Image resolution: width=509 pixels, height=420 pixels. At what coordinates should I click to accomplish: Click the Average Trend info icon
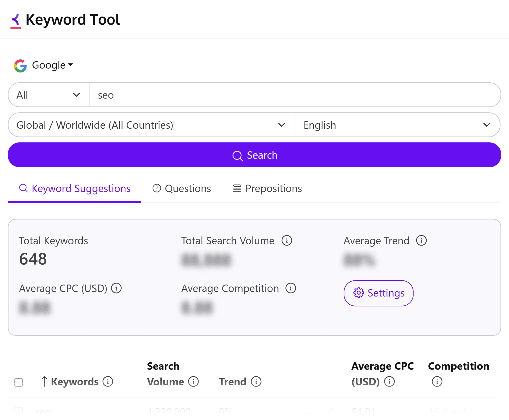click(421, 241)
